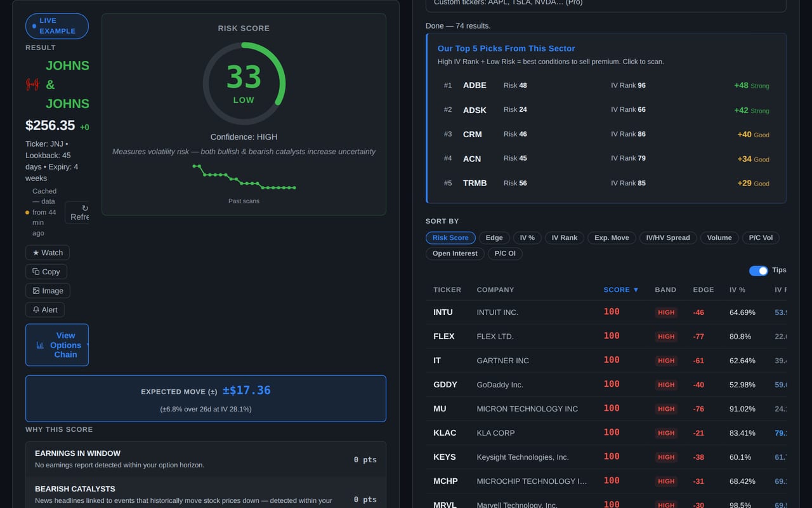Click the risk score 33 gauge
Image resolution: width=812 pixels, height=508 pixels.
click(x=244, y=83)
